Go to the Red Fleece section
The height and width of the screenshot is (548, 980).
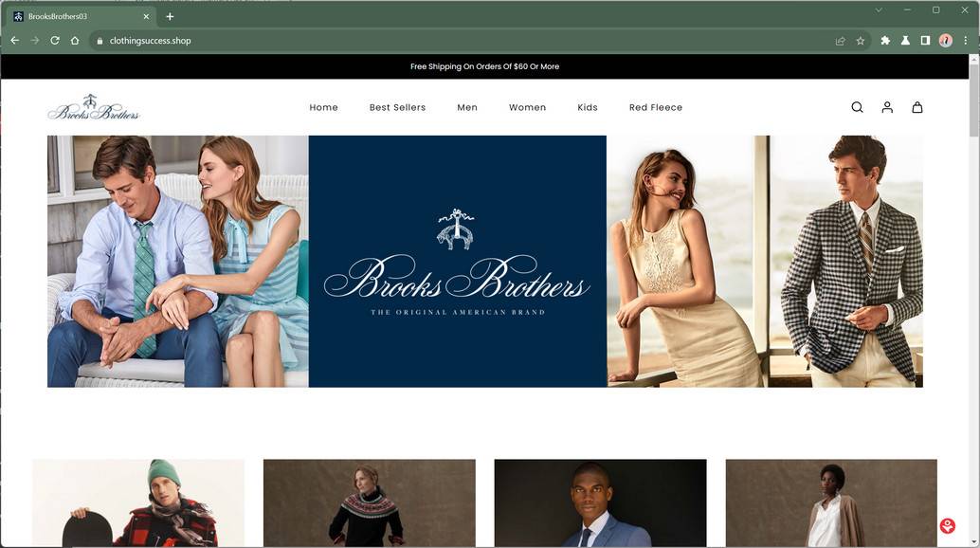pos(656,107)
